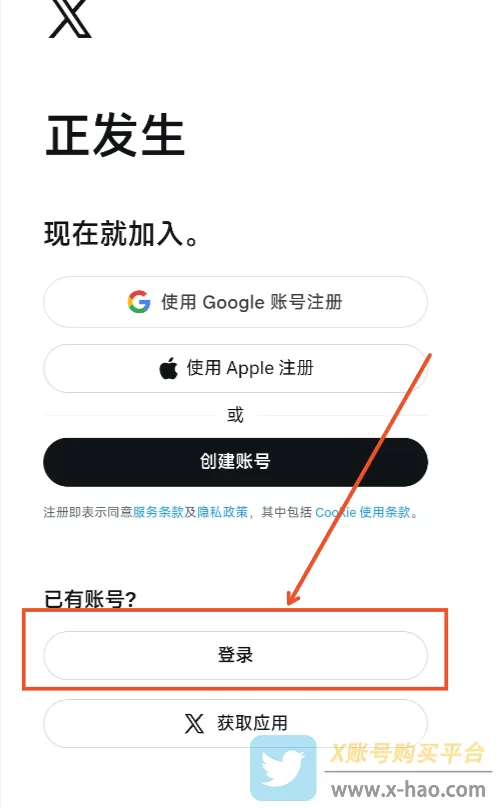Open the Cookie 使用条款 link
The height and width of the screenshot is (808, 502).
point(363,512)
